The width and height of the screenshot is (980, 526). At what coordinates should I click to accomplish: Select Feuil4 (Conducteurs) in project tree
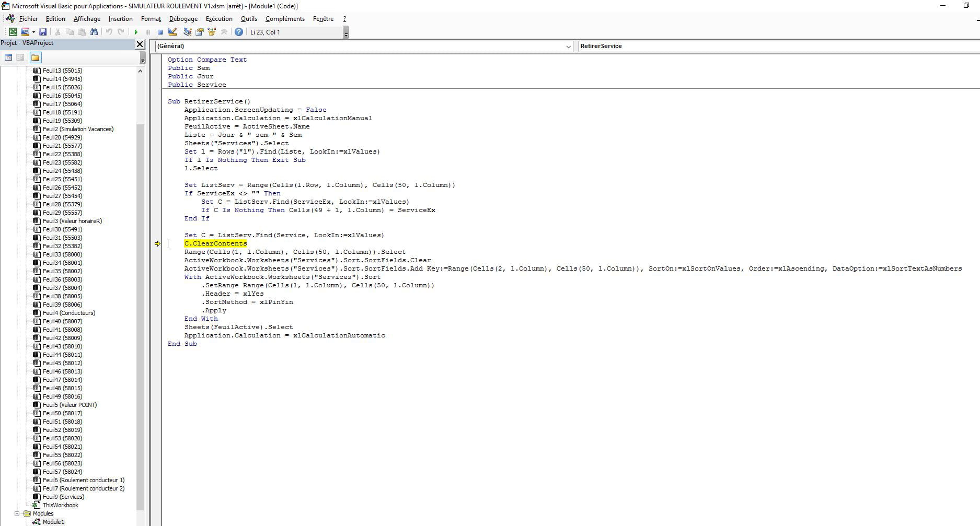(x=69, y=313)
